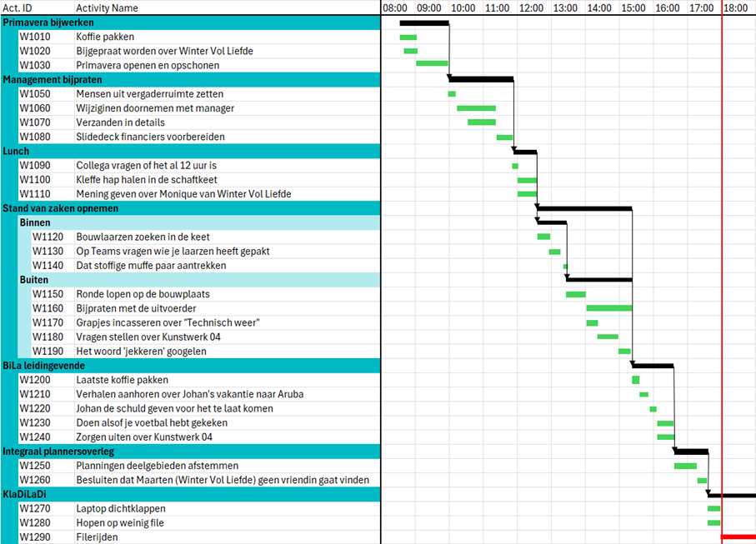
Task: Click the red Filerijden bar in the chart
Action: [x=738, y=537]
